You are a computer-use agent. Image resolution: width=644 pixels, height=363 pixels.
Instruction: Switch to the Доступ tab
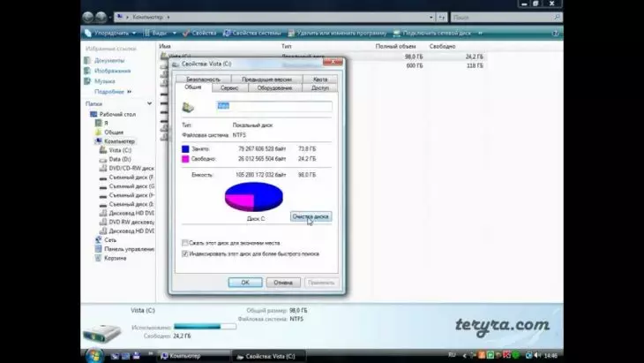point(320,88)
